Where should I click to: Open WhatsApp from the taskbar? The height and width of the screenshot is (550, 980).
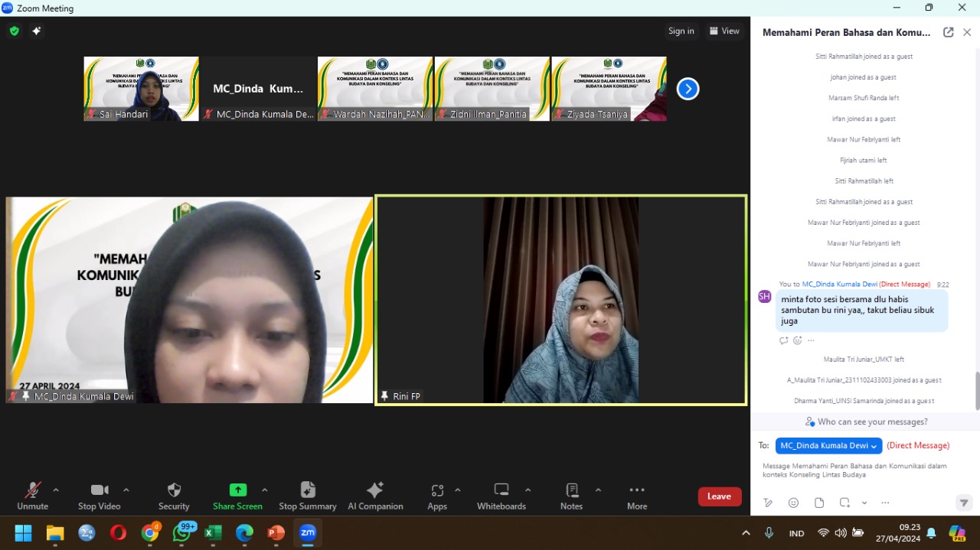click(181, 532)
